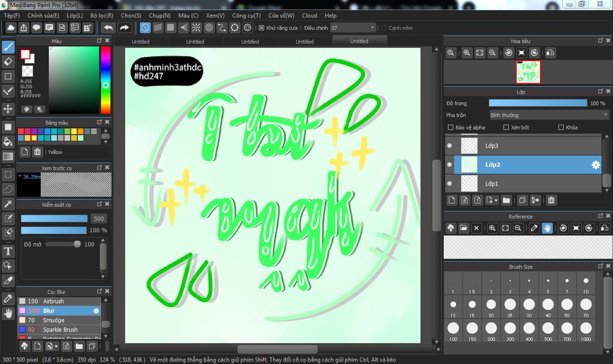Adjust Độ trong opacity slider

tap(538, 103)
